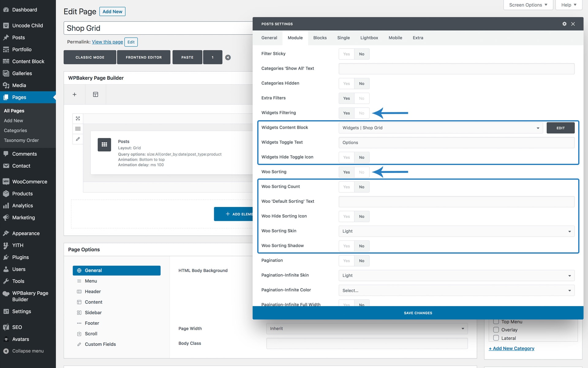Screen dimensions: 588x368
Task: Set Widgets Filtering toggle to No
Action: click(362, 113)
